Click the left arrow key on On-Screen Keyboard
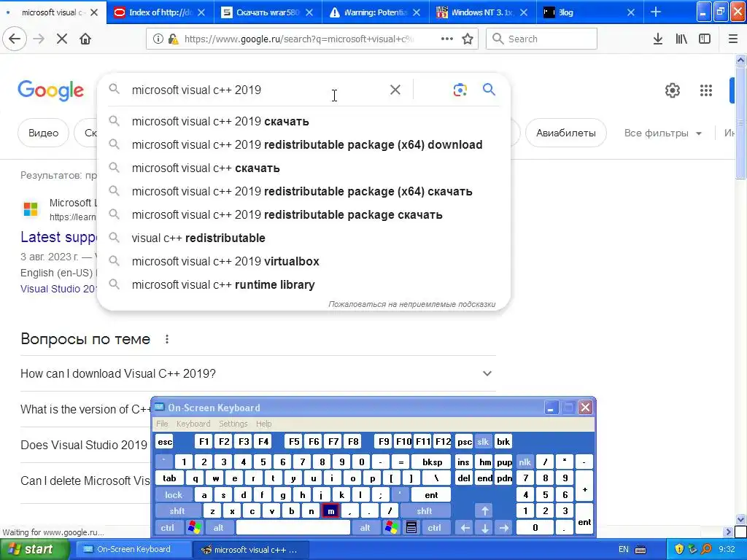This screenshot has height=560, width=747. (465, 527)
